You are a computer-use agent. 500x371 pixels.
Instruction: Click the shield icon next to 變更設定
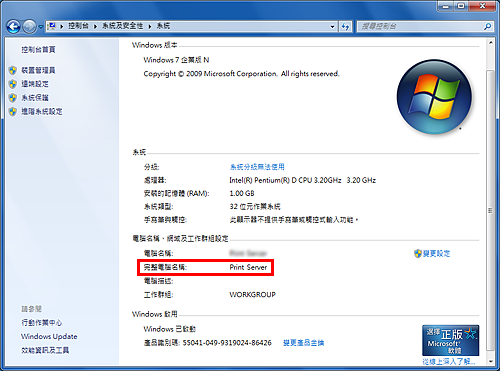pyautogui.click(x=418, y=254)
